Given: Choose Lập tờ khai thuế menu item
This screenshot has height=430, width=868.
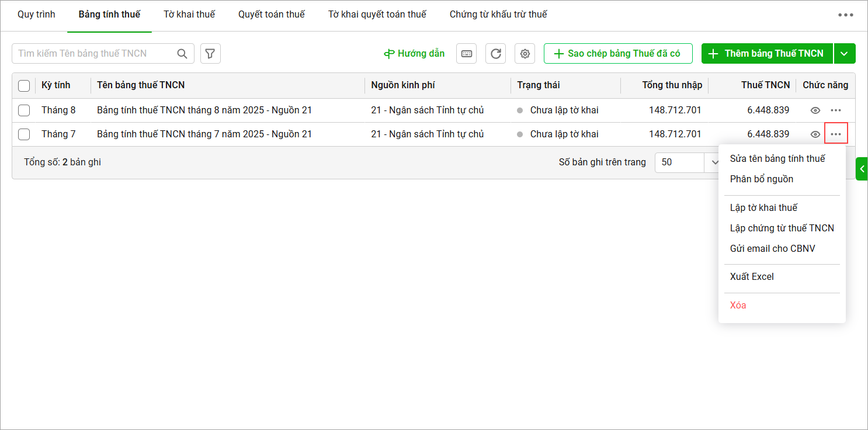Looking at the screenshot, I should pyautogui.click(x=763, y=207).
